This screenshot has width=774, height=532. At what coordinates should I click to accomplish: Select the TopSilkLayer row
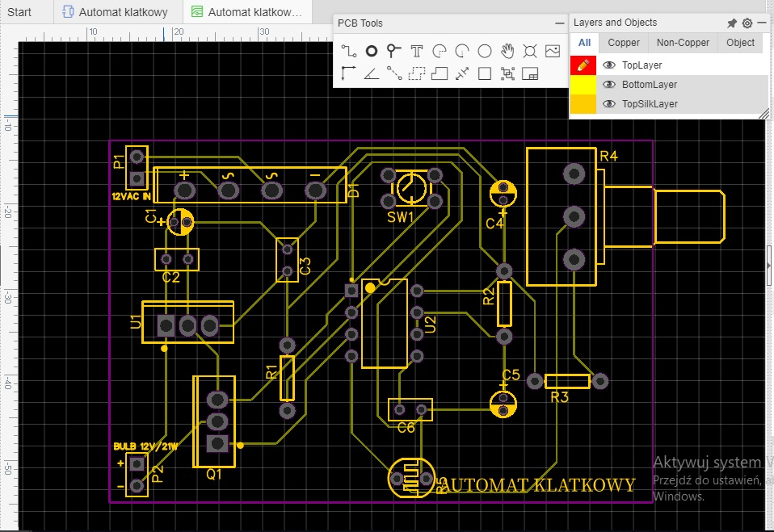[x=669, y=103]
